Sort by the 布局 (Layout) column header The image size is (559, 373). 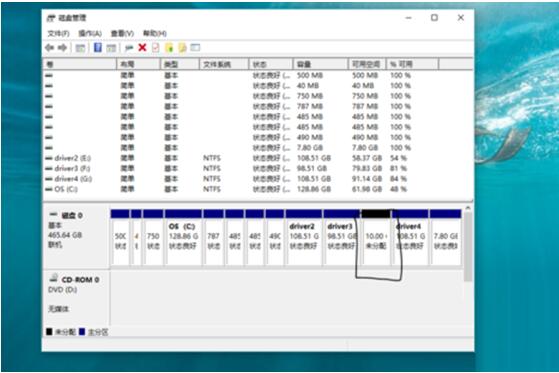point(138,64)
